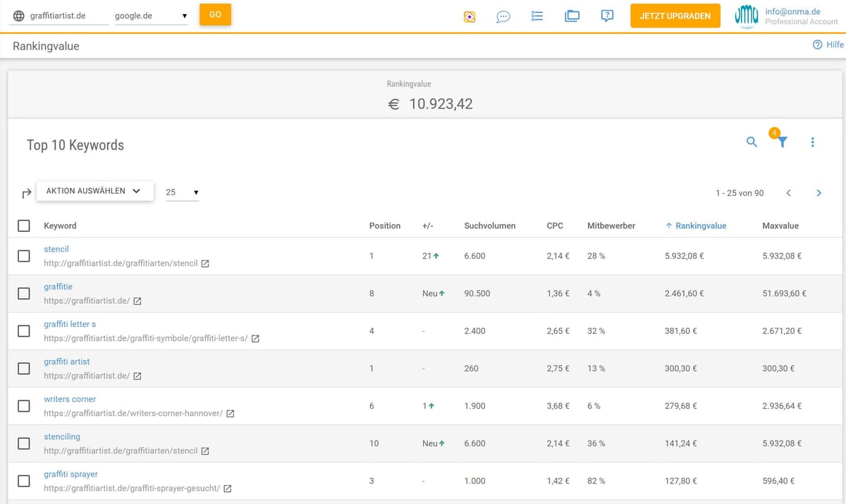
Task: Sort by Mitbewerber column header
Action: click(611, 226)
